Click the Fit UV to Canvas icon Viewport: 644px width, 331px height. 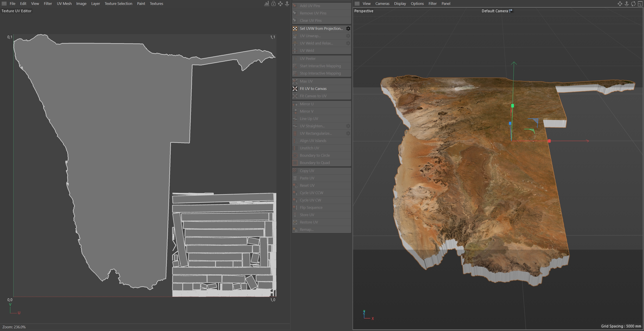click(295, 89)
